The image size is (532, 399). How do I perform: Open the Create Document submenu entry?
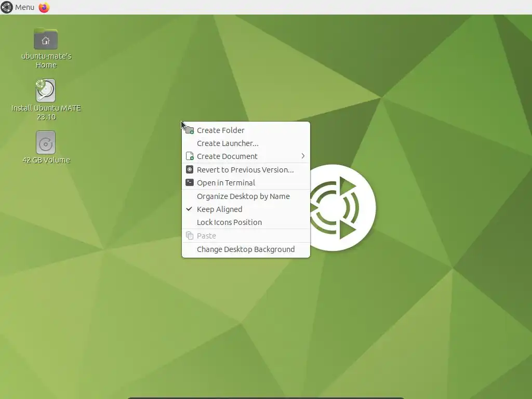click(x=246, y=156)
